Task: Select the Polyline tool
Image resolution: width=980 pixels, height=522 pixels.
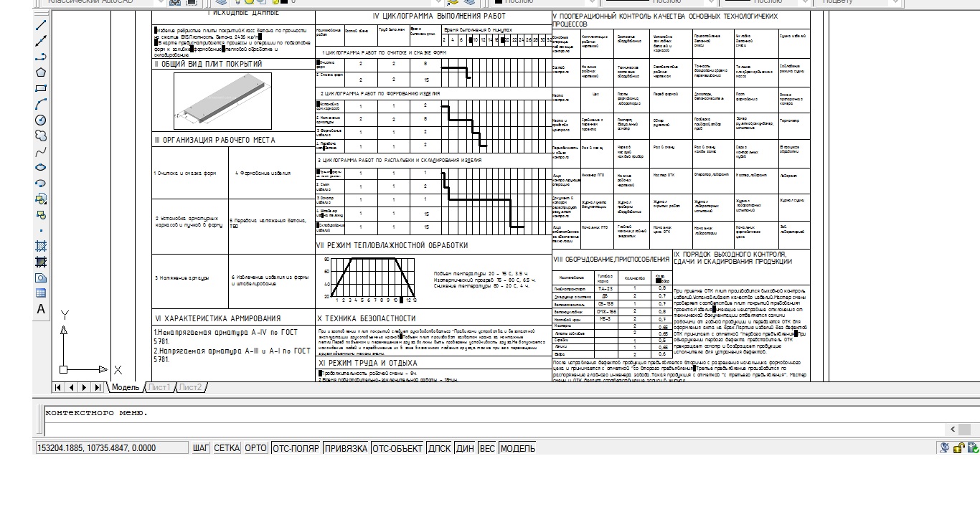Action: 41,57
